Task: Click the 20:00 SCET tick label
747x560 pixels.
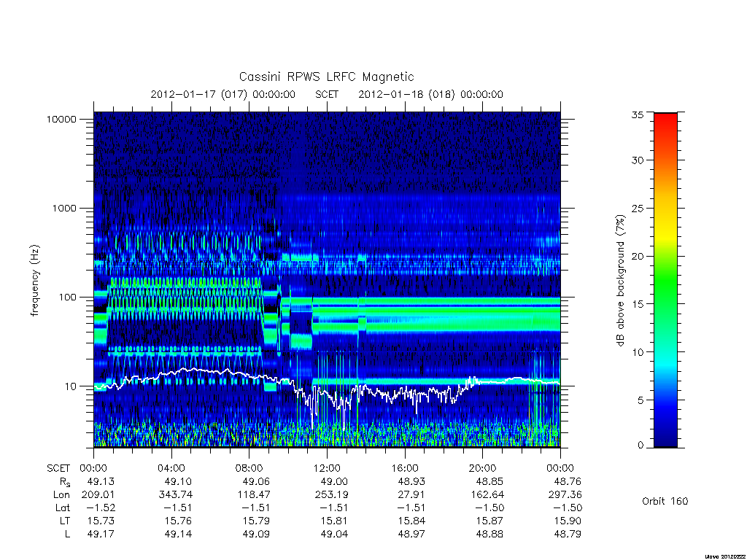Action: click(483, 468)
